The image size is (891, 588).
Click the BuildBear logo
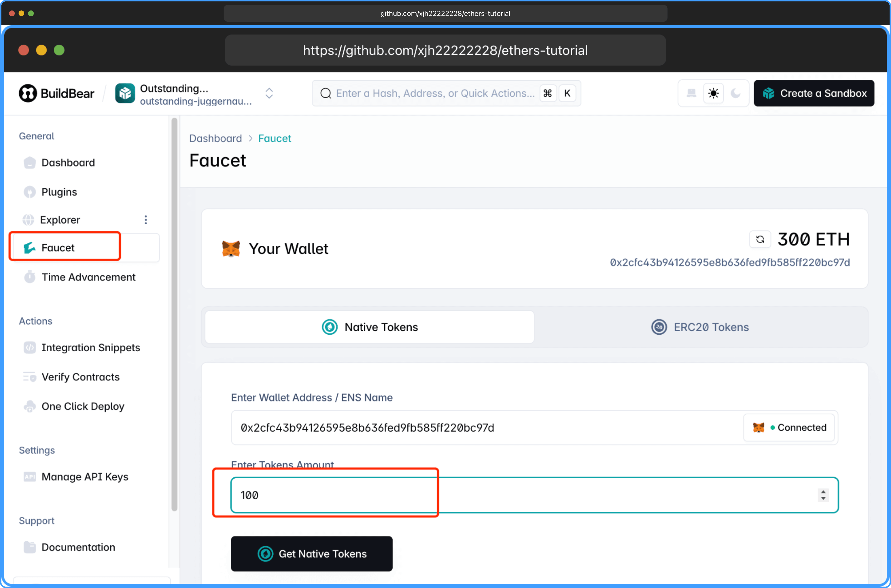pyautogui.click(x=57, y=93)
